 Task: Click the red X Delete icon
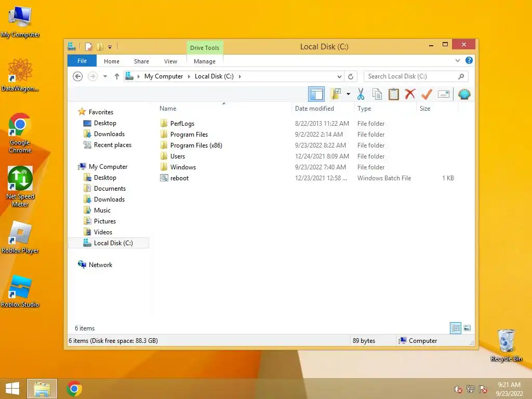410,94
